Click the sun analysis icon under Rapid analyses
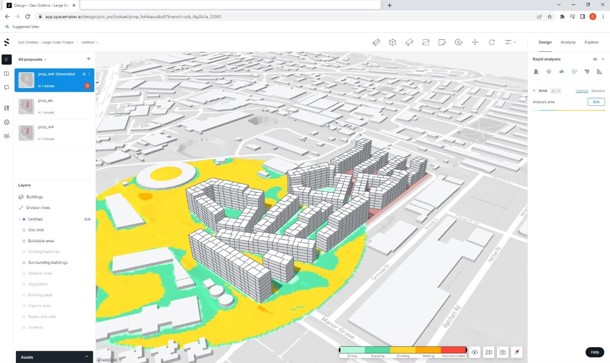This screenshot has width=610, height=363. click(549, 72)
